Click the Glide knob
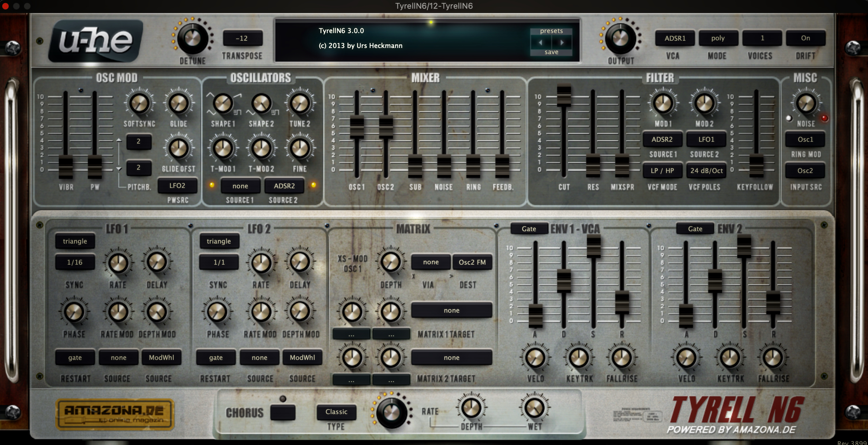 click(x=178, y=103)
